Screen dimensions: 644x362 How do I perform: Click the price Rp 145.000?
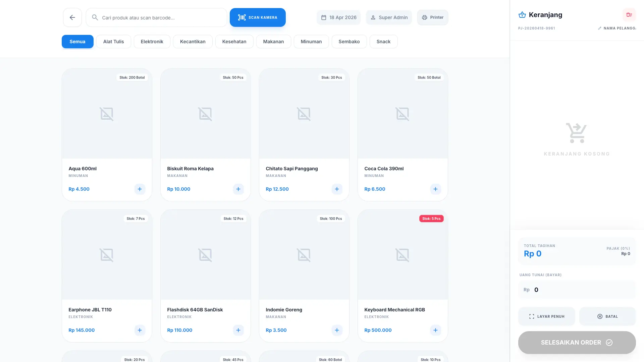click(82, 330)
